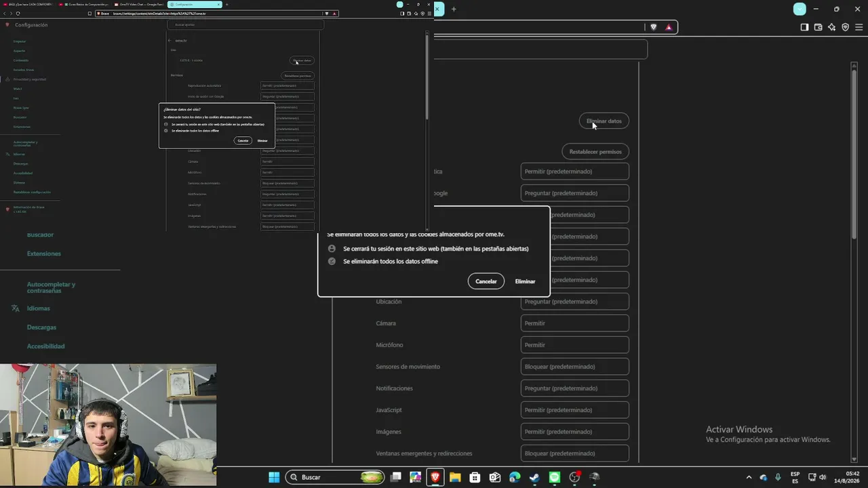
Task: Open the hamburger main menu in enlarged toolbar
Action: click(x=859, y=27)
